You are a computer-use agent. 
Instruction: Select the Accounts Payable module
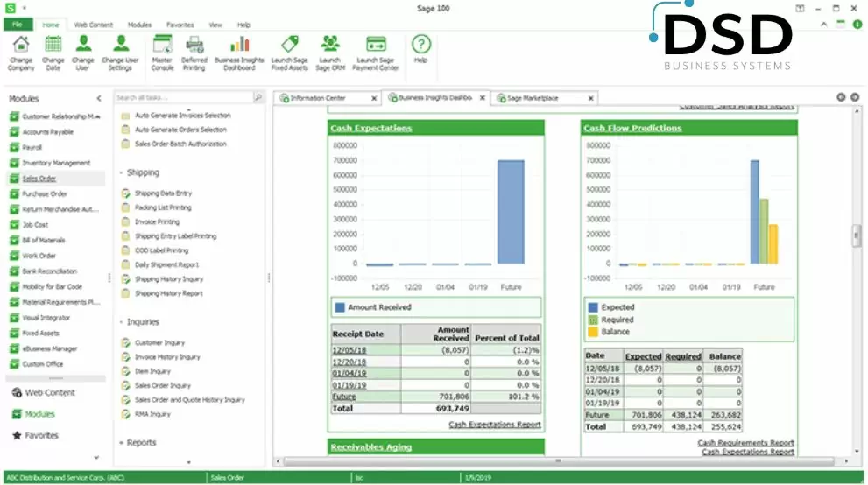(47, 132)
